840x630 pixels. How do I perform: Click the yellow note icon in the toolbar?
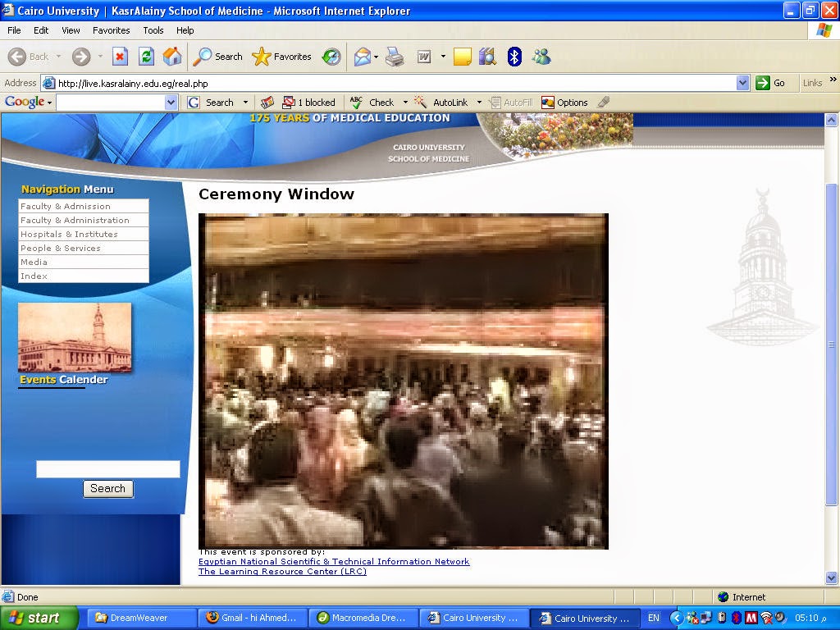tap(463, 57)
